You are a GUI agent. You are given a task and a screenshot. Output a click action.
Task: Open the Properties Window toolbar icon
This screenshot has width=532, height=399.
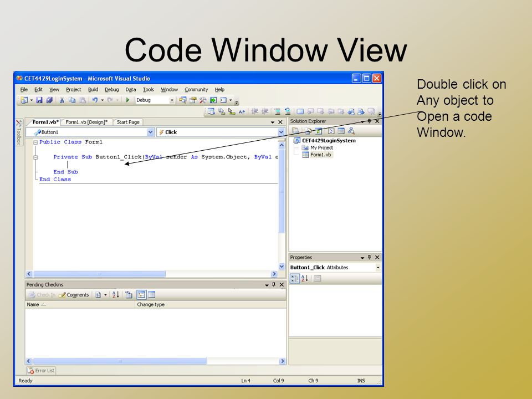click(x=193, y=100)
